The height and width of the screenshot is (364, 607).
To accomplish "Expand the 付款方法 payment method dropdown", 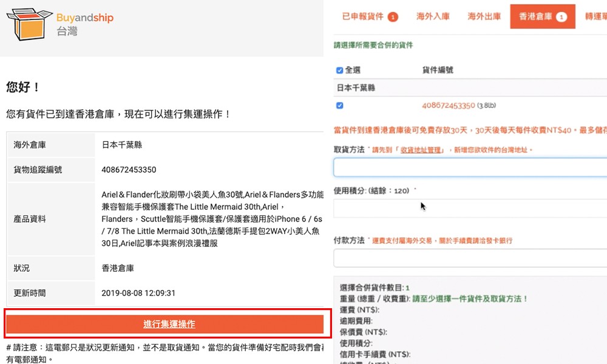I will pos(470,258).
